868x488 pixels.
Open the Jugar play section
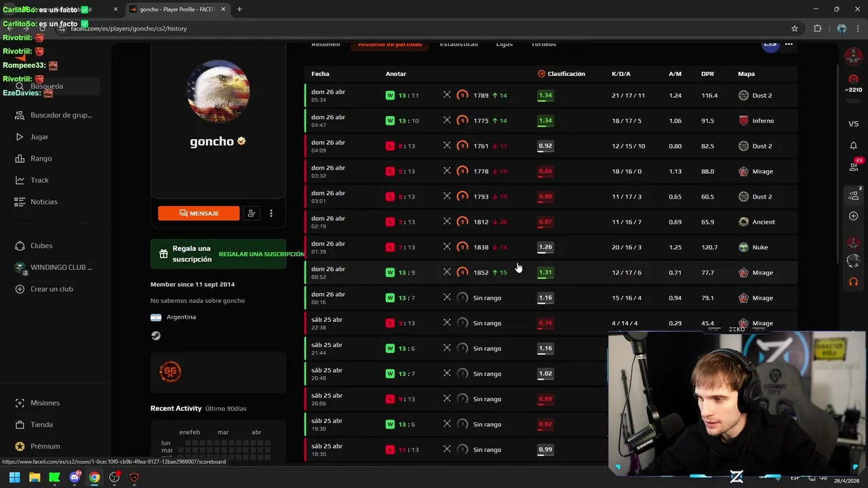(x=33, y=137)
